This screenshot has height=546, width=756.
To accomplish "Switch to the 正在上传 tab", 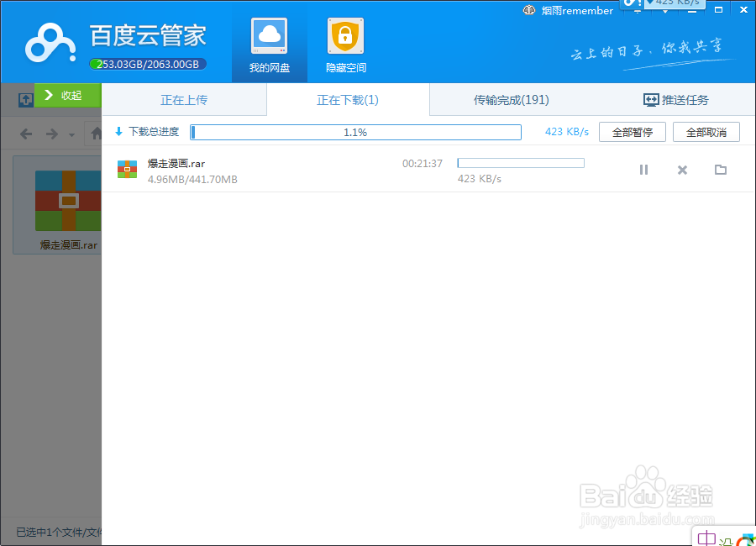I will pos(184,100).
